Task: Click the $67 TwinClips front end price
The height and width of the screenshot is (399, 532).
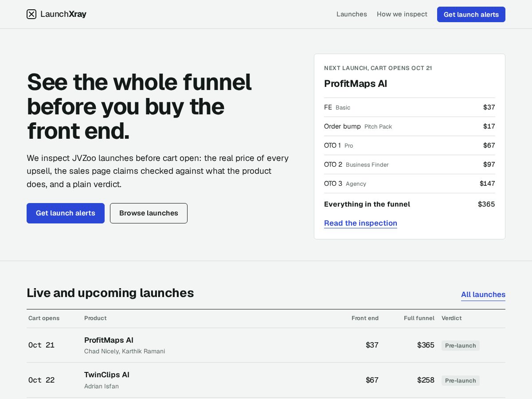Action: click(372, 380)
